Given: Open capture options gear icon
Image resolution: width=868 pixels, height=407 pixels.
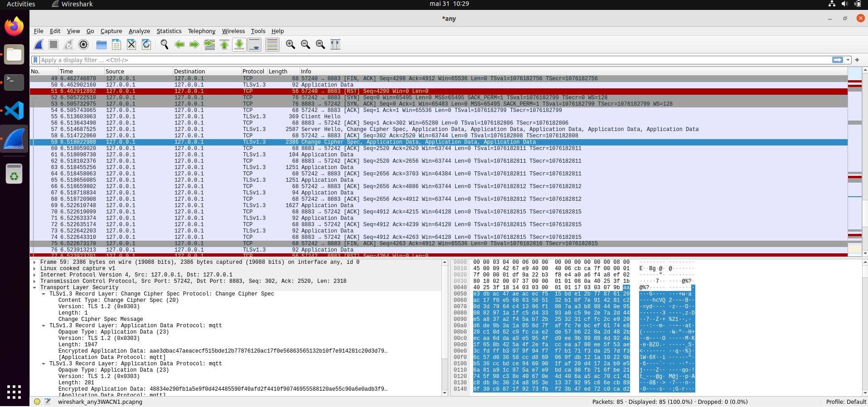Looking at the screenshot, I should pos(83,44).
